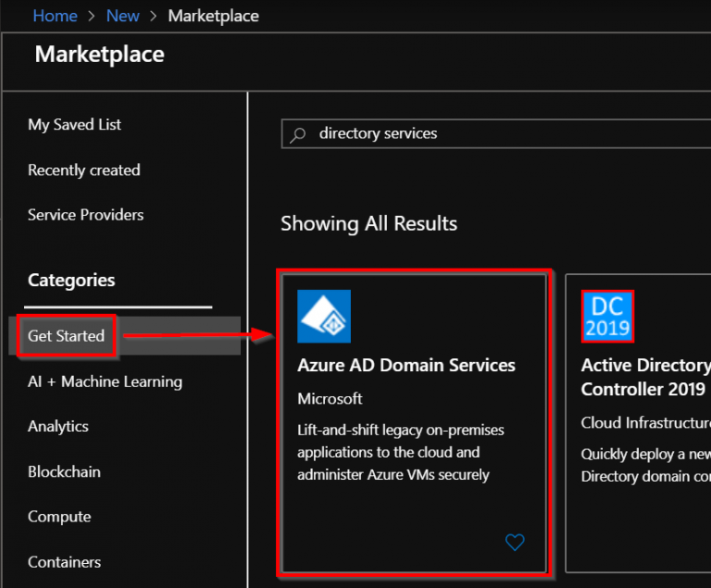
Task: Select the Containers category
Action: [65, 562]
